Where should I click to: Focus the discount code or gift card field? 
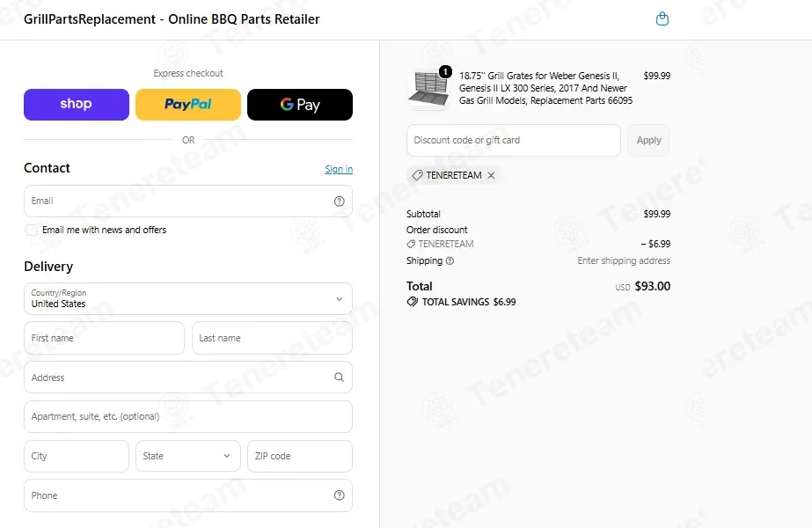tap(513, 140)
